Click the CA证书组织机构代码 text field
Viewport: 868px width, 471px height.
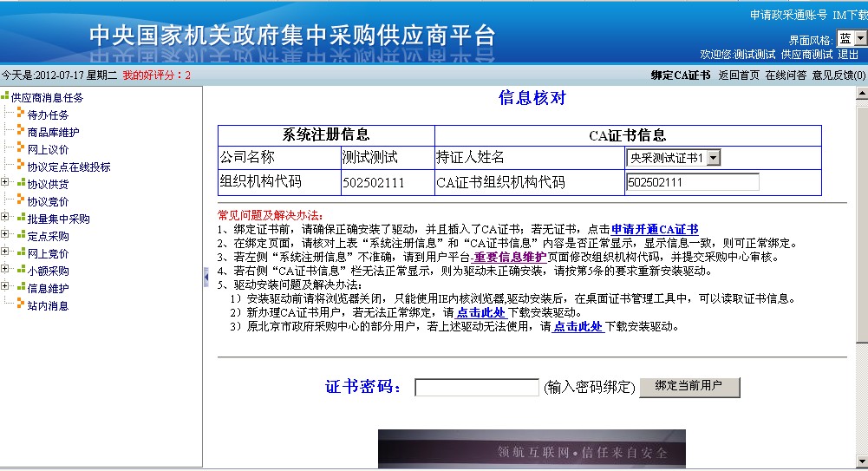click(691, 182)
